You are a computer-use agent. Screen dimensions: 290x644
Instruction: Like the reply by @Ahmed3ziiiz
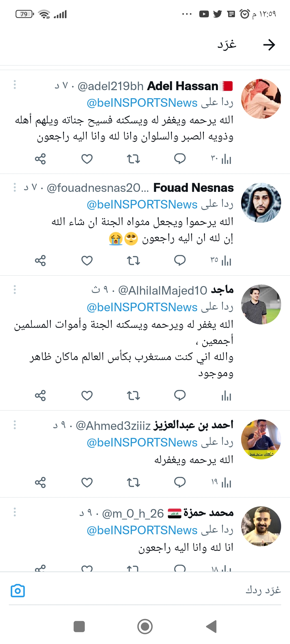[x=87, y=482]
